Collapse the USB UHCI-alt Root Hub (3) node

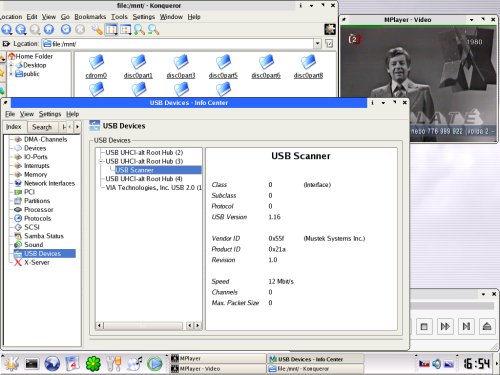[x=100, y=161]
